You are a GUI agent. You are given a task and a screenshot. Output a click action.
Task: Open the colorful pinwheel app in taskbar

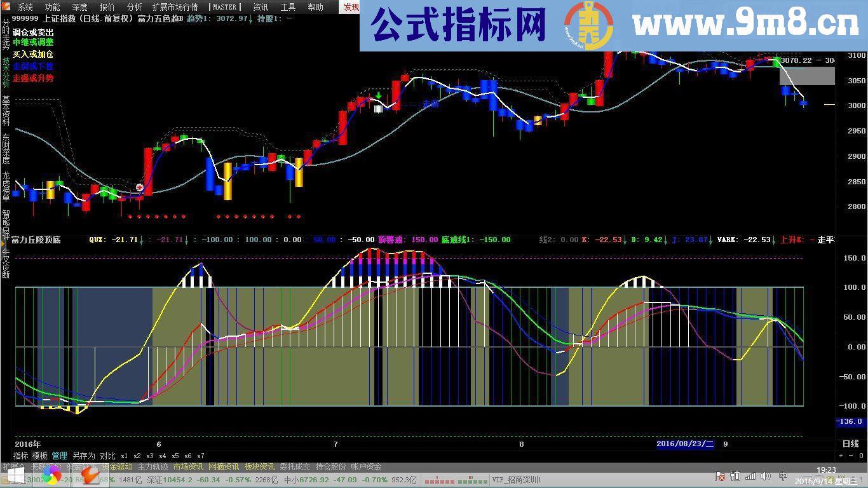pos(51,476)
